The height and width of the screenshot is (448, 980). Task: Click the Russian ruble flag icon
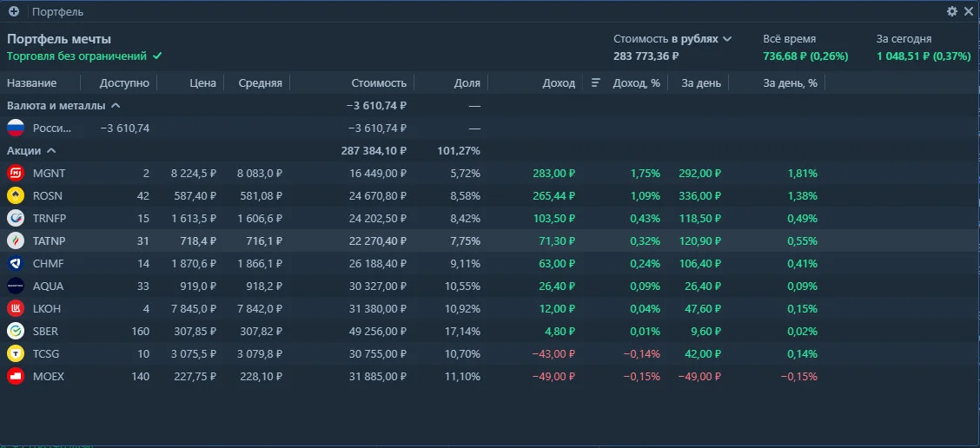point(16,128)
